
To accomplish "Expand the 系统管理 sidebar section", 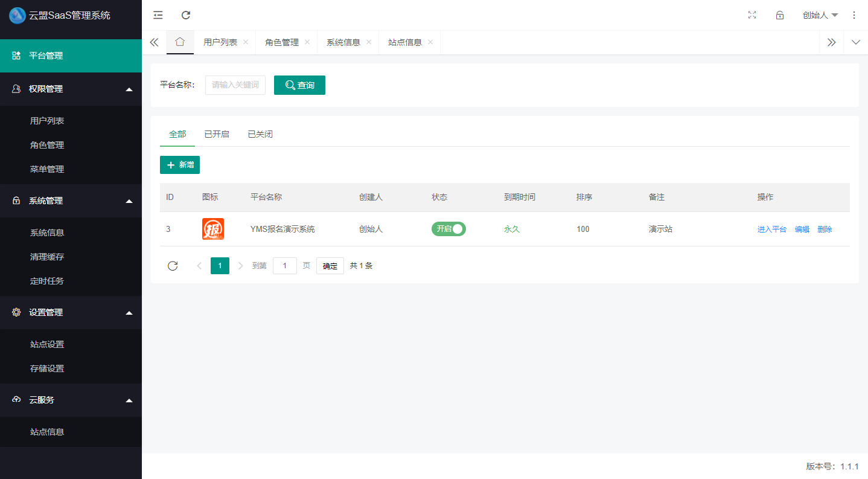I will (x=47, y=201).
